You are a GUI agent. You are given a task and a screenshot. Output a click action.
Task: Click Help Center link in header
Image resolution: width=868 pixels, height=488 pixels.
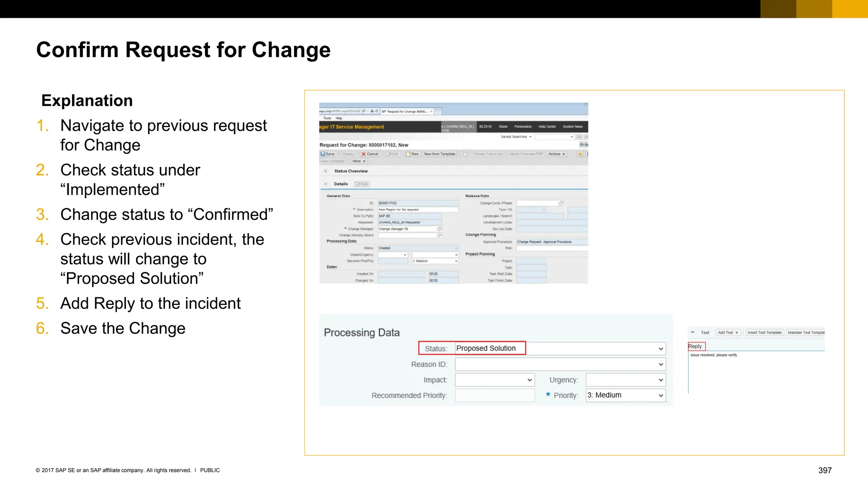pyautogui.click(x=547, y=127)
